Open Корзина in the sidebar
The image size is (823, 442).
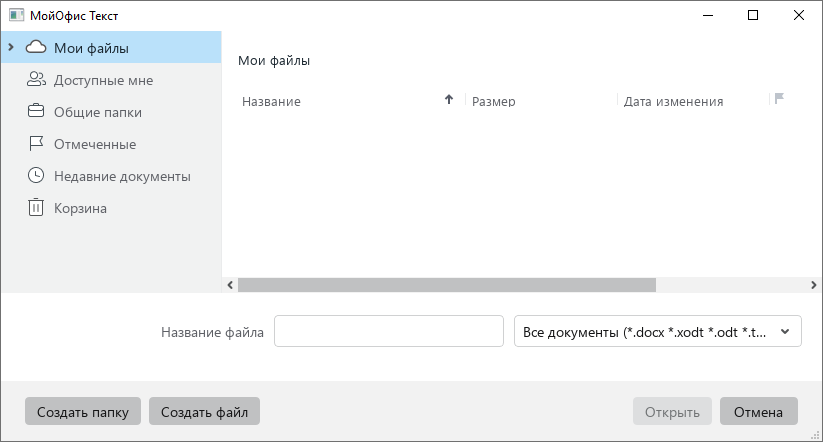coord(111,208)
